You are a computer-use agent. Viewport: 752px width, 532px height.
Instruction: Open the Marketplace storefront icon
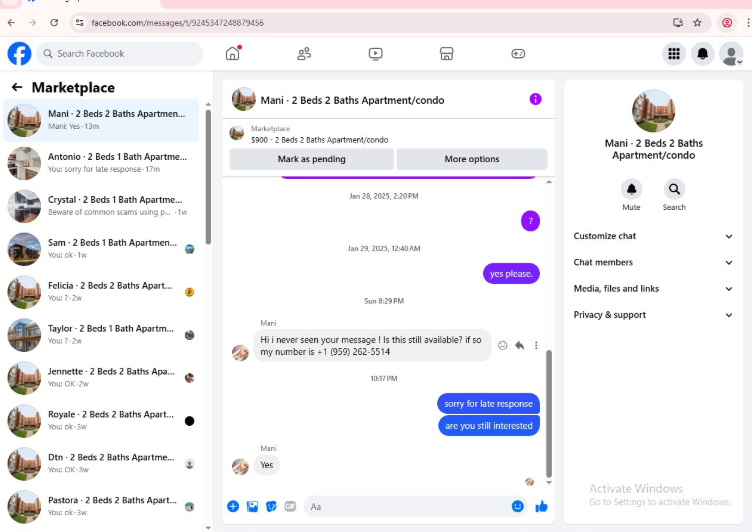(446, 54)
